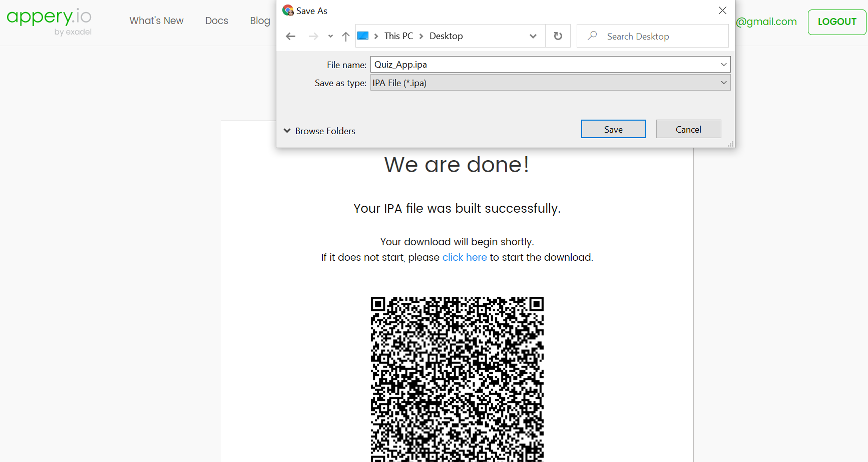868x462 pixels.
Task: Open Docs menu item
Action: coord(217,21)
